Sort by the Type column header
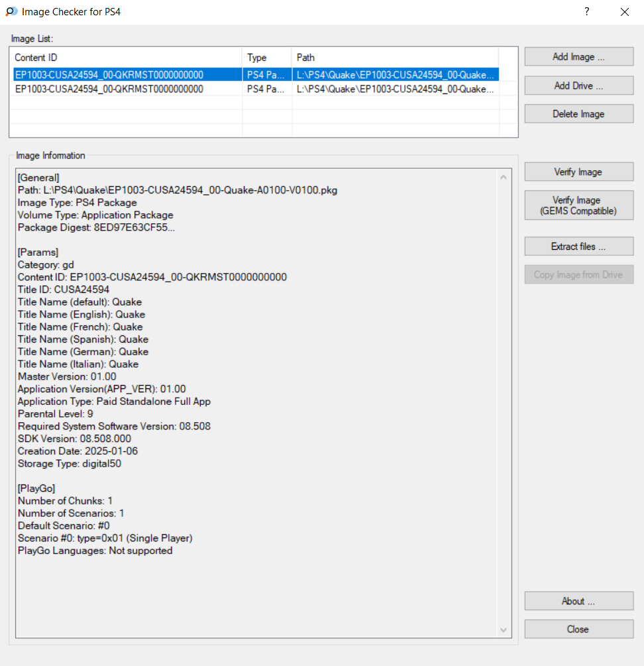The image size is (644, 666). pyautogui.click(x=267, y=58)
